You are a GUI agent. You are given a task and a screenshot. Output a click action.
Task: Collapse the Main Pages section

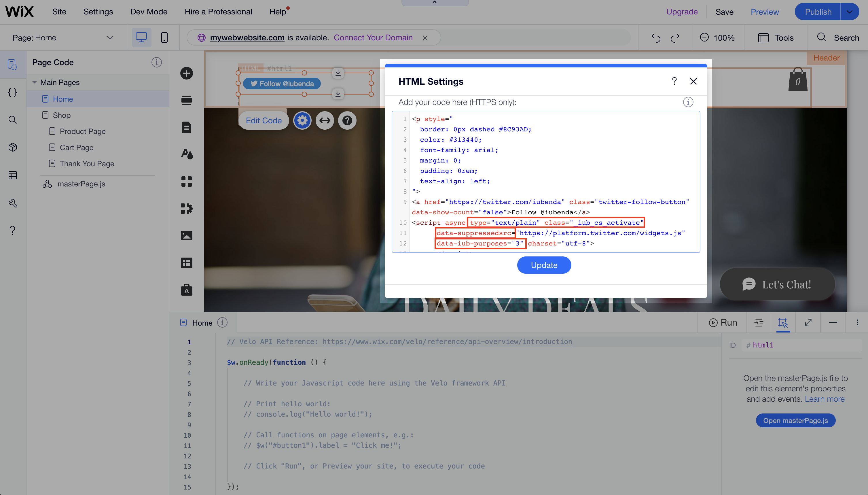tap(34, 82)
